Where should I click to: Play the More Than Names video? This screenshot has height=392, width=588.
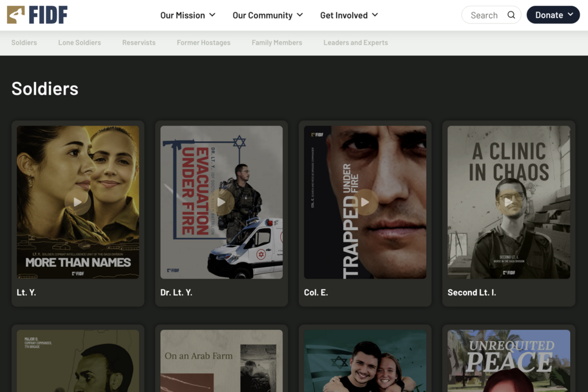[x=78, y=202]
